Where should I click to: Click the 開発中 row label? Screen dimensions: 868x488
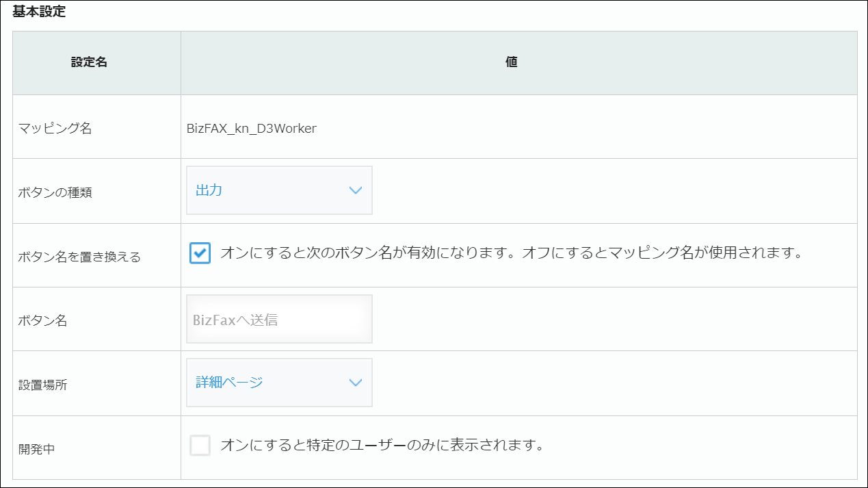[x=36, y=449]
